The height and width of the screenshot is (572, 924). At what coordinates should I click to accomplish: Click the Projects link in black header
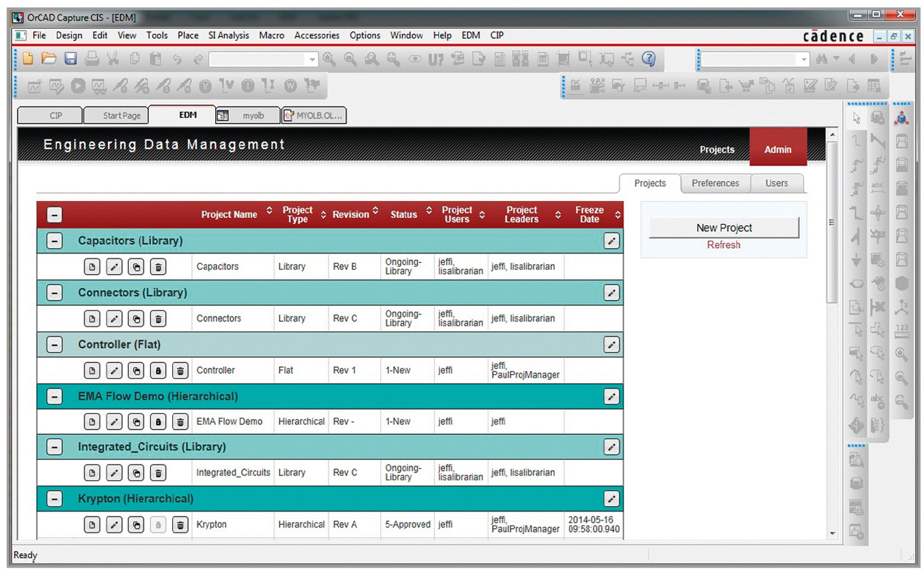coord(717,150)
